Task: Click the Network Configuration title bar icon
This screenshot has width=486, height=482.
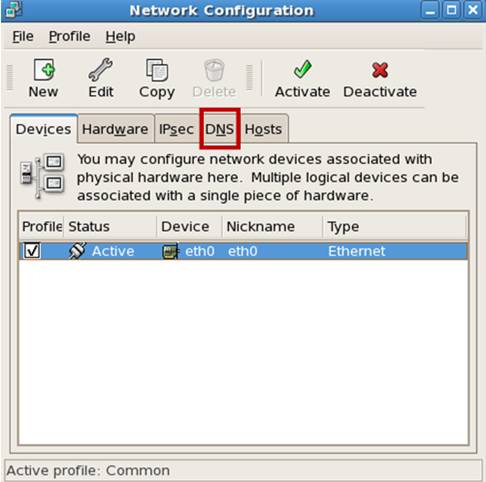Action: click(x=14, y=10)
